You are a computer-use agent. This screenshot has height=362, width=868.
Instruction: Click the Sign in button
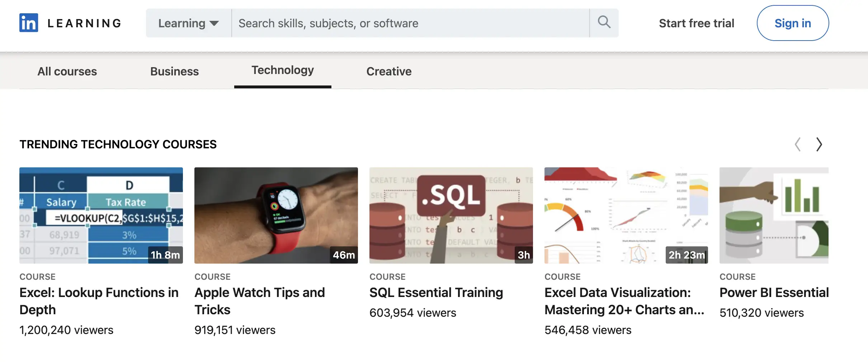click(x=793, y=23)
